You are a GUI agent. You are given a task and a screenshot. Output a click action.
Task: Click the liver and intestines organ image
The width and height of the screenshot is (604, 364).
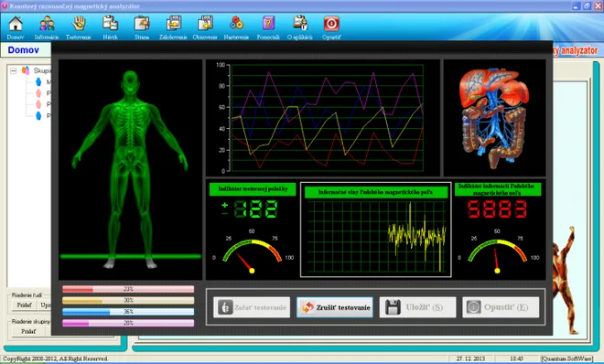(494, 118)
